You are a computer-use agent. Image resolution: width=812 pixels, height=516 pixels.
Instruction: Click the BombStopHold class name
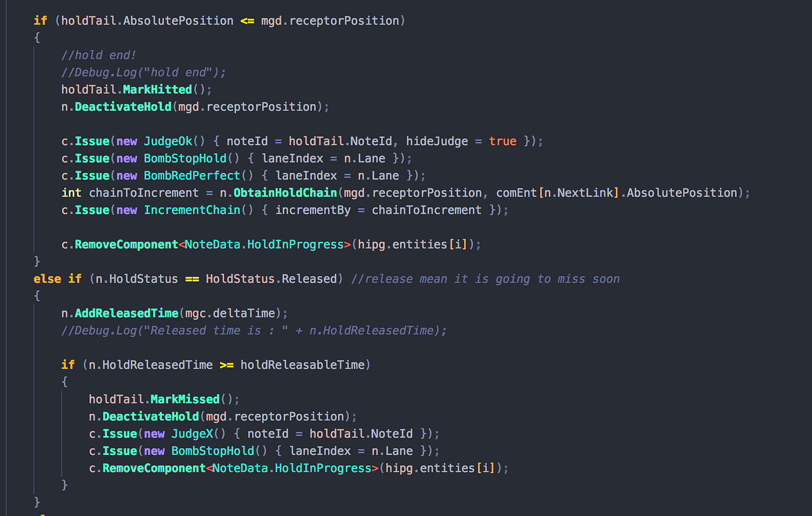click(185, 157)
